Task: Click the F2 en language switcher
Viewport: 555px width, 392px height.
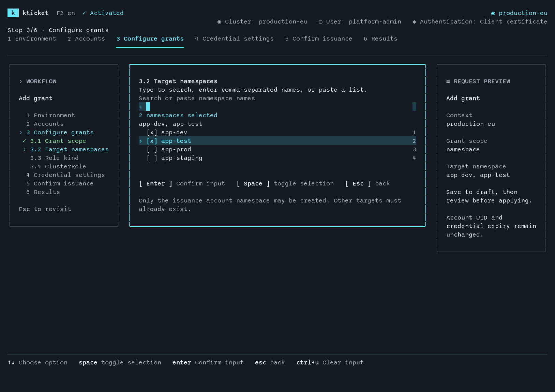Action: (x=66, y=13)
